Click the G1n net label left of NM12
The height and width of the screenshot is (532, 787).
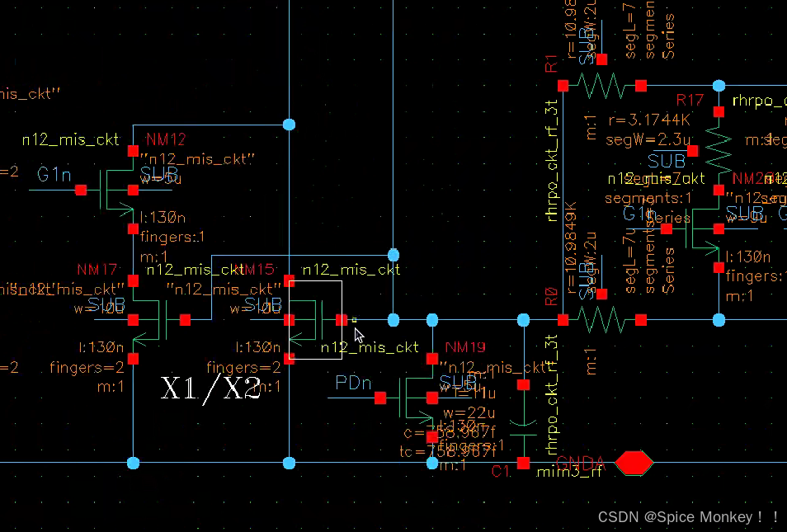54,175
